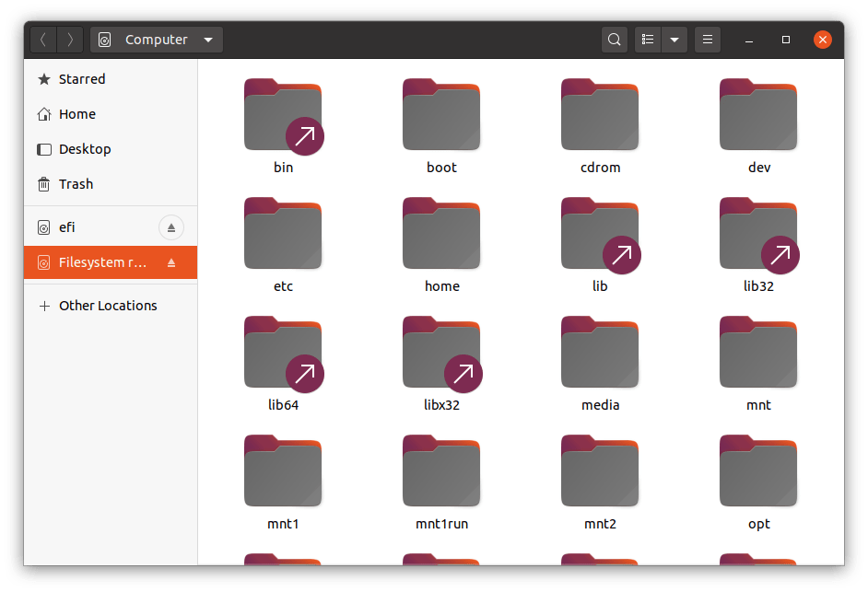Select the media folder
The width and height of the screenshot is (868, 592).
[600, 354]
